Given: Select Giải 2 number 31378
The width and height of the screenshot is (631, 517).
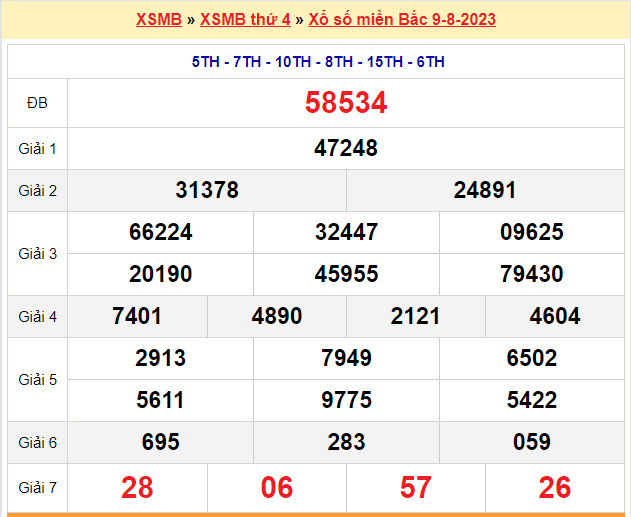Looking at the screenshot, I should 207,190.
